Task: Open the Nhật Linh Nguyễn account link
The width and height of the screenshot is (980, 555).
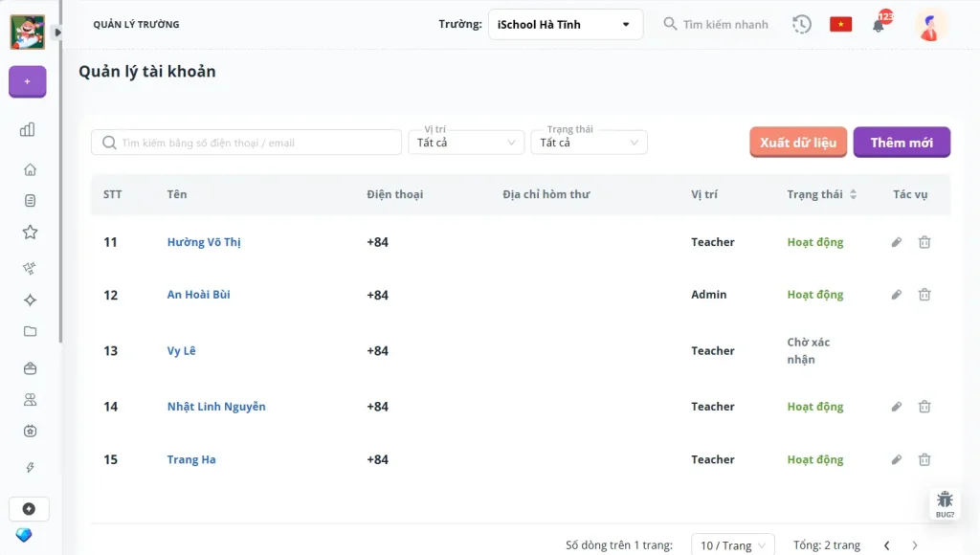Action: pyautogui.click(x=216, y=407)
